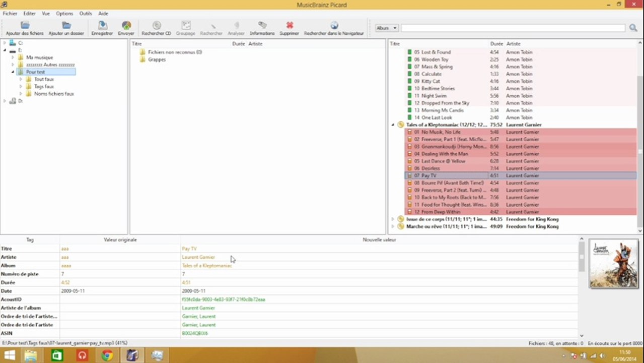
Task: Click the Valeur originale column header
Action: [x=120, y=240]
